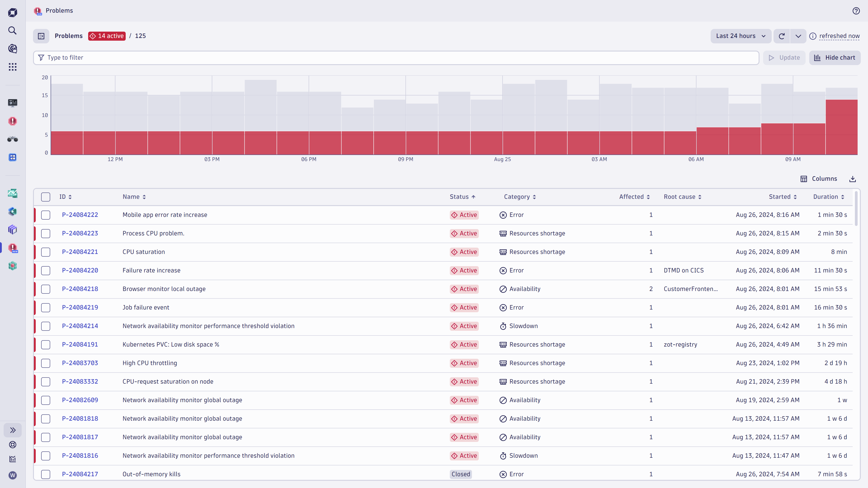Expand the chevron next to refresh button
Viewport: 868px width, 488px height.
(x=798, y=36)
